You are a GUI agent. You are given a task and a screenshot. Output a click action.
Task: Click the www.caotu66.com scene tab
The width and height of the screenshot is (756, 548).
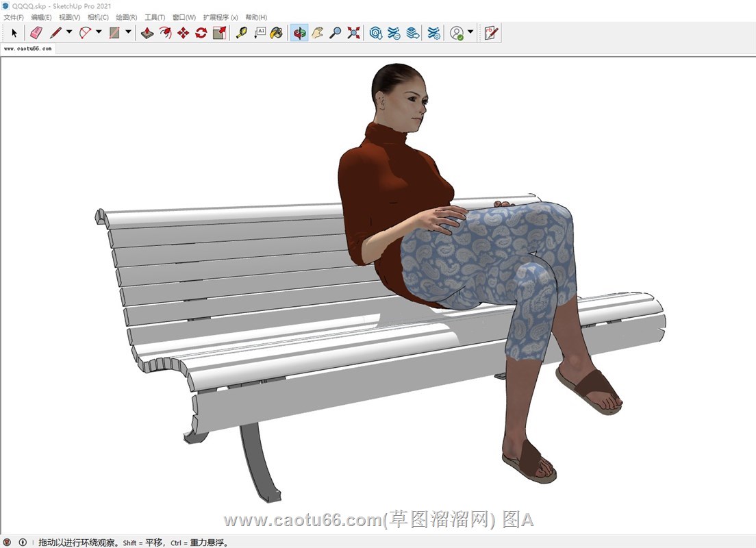point(27,49)
